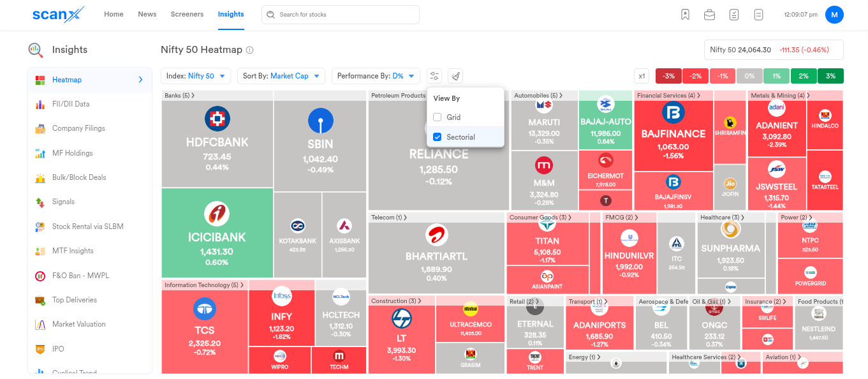Open the orders checklist icon in header

click(x=734, y=14)
